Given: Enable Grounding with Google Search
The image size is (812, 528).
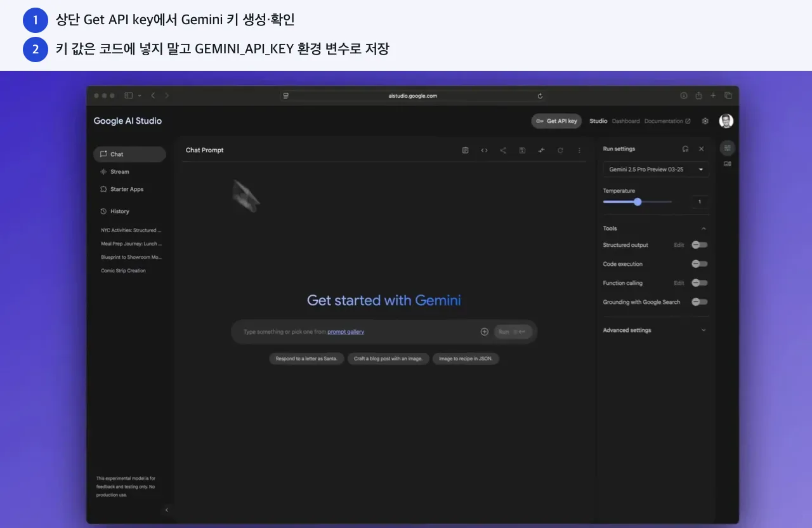Looking at the screenshot, I should [x=700, y=302].
